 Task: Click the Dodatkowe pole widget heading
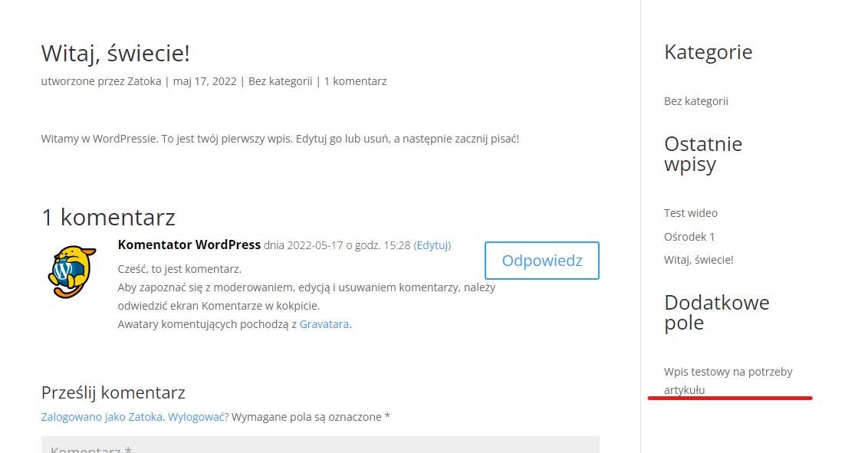tap(717, 313)
